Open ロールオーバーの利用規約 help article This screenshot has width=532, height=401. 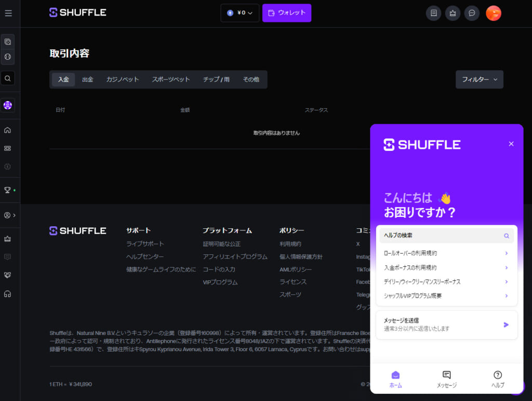pyautogui.click(x=446, y=253)
